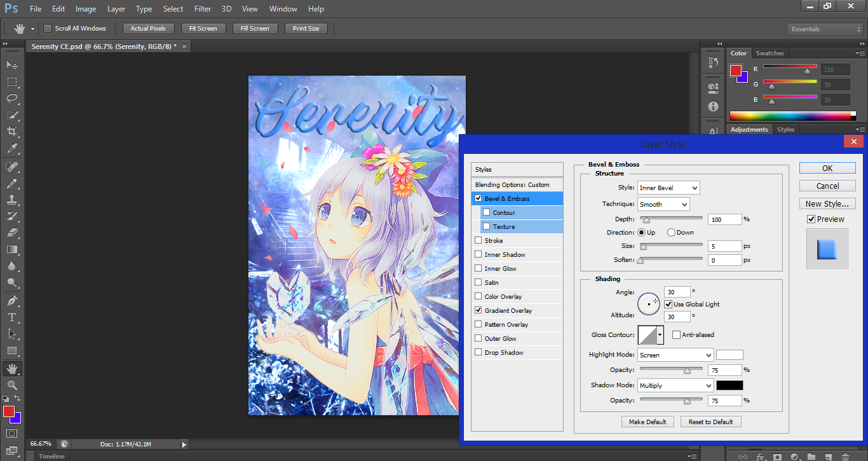
Task: Enable the Drop Shadow checkbox
Action: point(478,352)
